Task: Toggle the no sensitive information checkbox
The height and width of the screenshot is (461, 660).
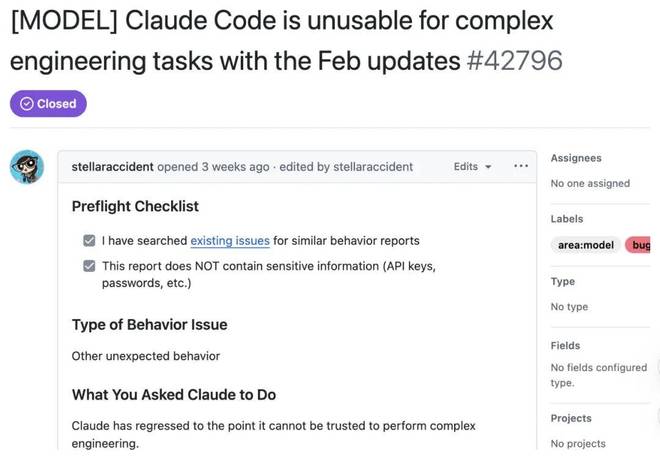Action: (x=90, y=266)
